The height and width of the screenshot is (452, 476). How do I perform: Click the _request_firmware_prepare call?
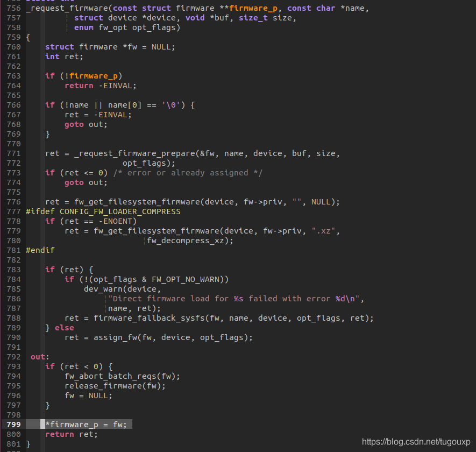pos(136,154)
